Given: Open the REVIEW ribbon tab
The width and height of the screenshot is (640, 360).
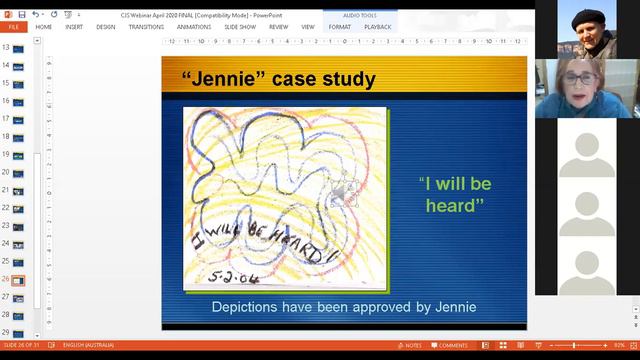Looking at the screenshot, I should [278, 27].
